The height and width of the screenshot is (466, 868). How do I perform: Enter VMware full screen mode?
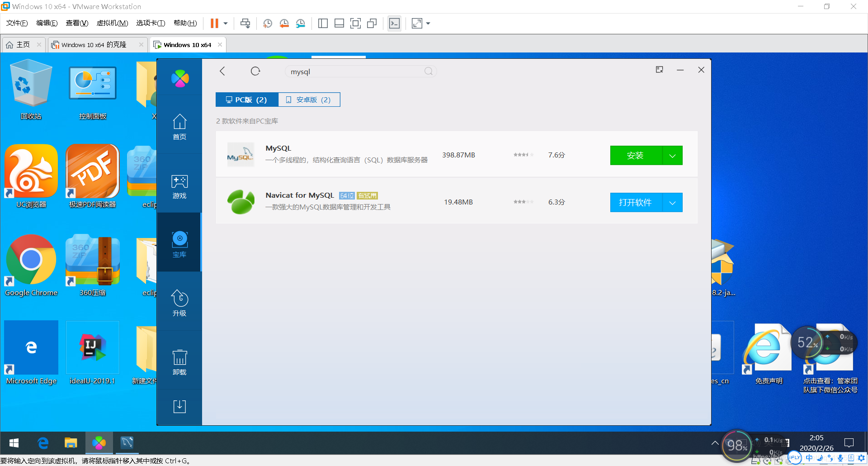356,23
